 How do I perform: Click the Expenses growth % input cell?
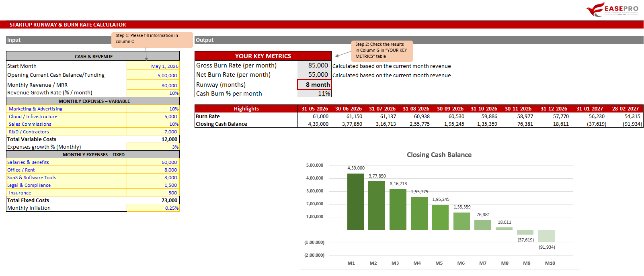click(153, 147)
